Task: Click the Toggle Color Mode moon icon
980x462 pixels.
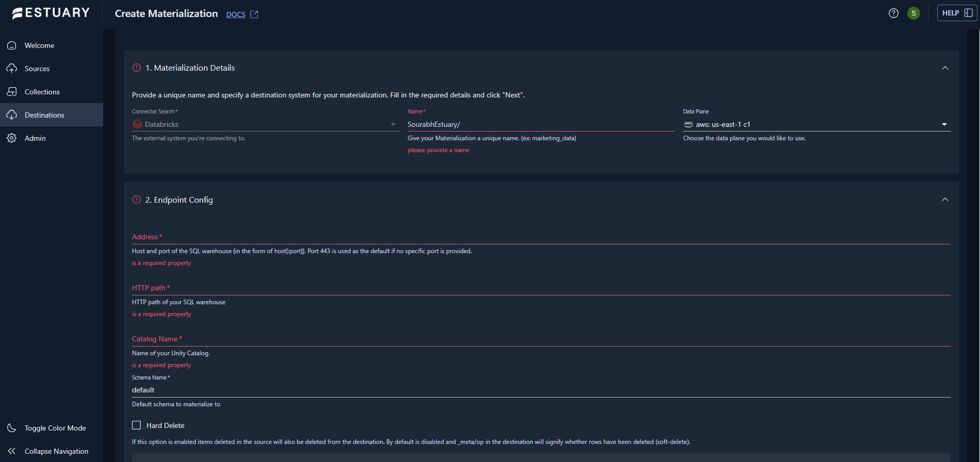Action: pos(12,428)
